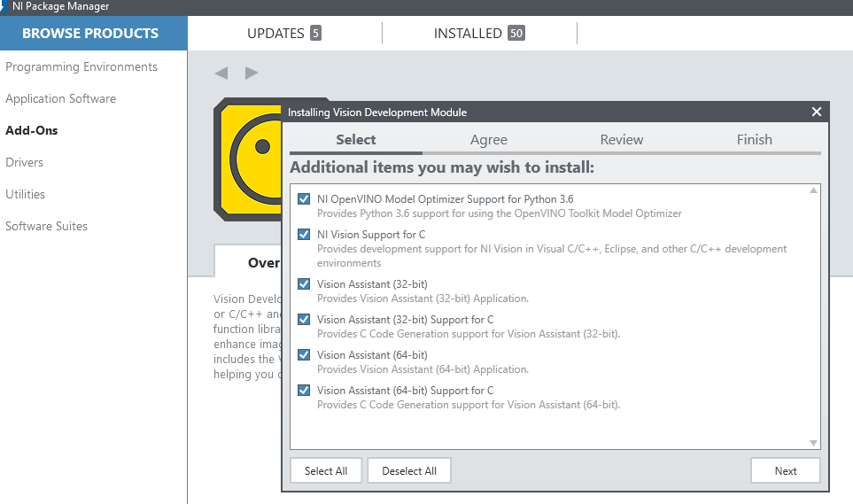The image size is (853, 504).
Task: Click the Select All button
Action: point(326,471)
